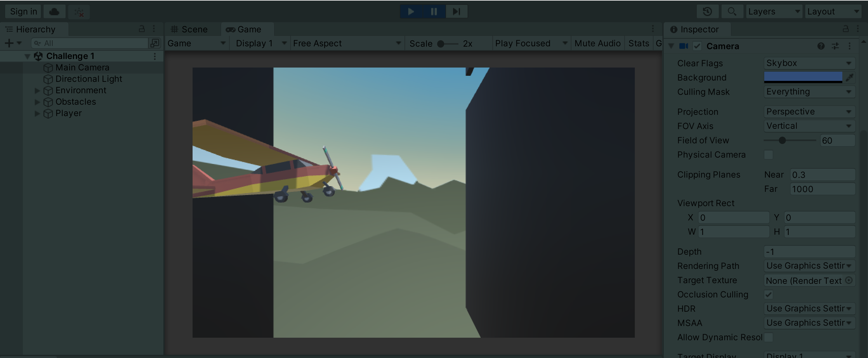The height and width of the screenshot is (358, 868).
Task: Click the global search magnifier icon
Action: (x=732, y=11)
